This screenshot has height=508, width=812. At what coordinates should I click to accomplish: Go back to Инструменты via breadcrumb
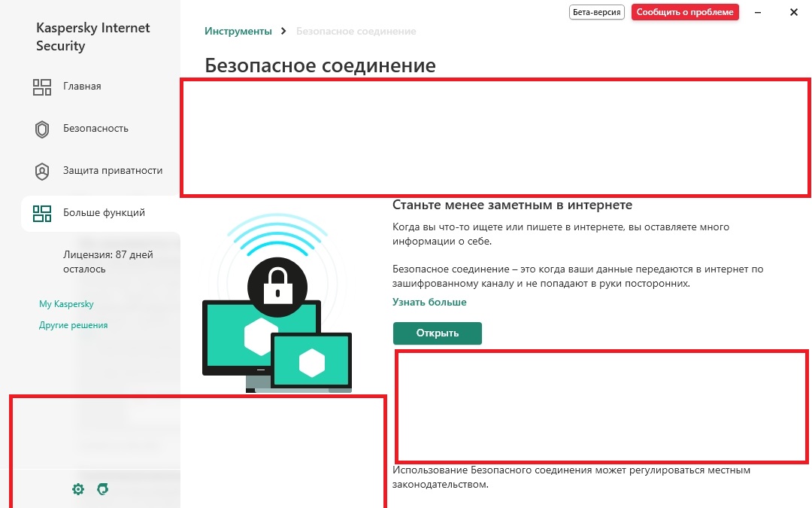238,31
